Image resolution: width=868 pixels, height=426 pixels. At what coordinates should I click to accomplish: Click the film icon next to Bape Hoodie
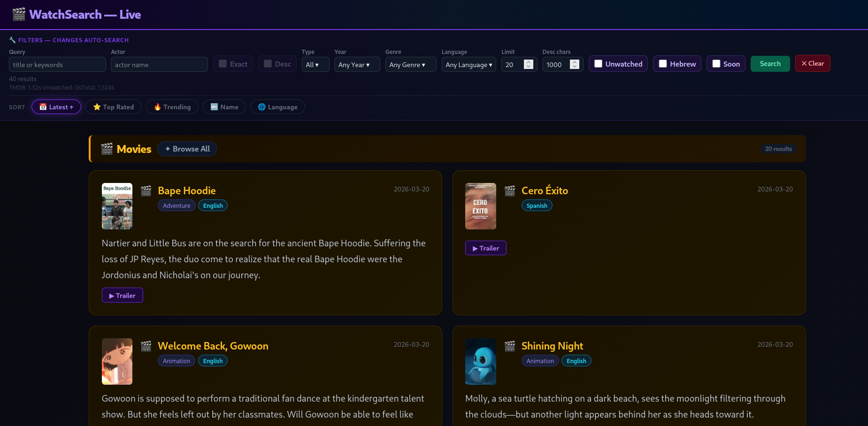click(146, 190)
